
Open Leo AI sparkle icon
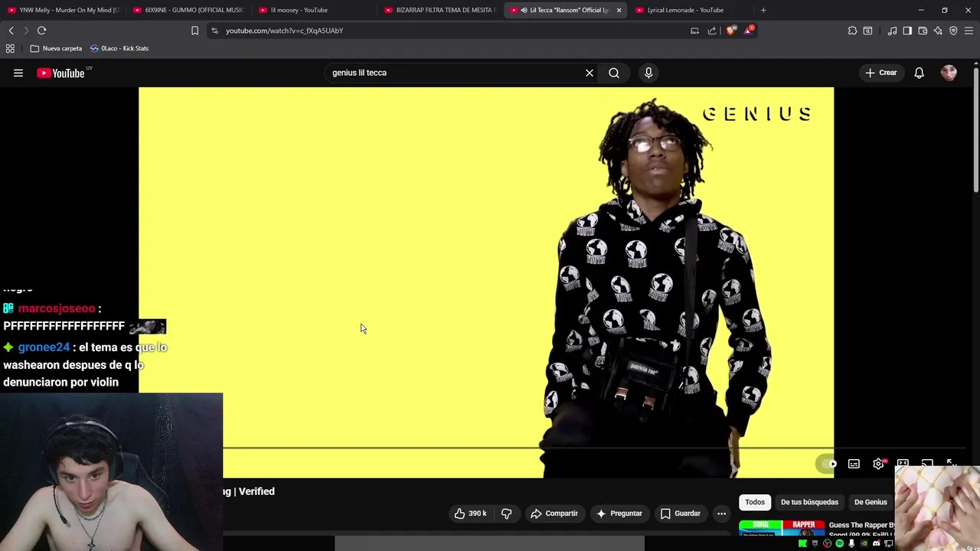938,31
